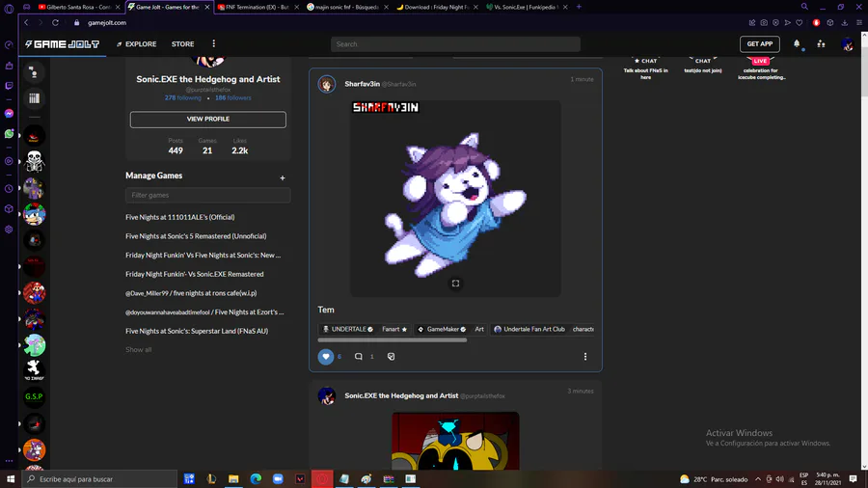Click the Game Jolt logo

click(x=63, y=44)
